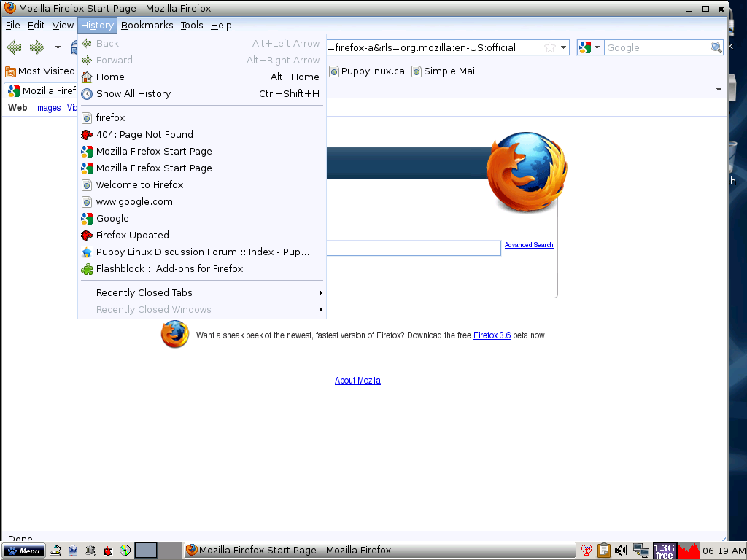Screen dimensions: 747x560
Task: Open the Puppylinux.ca bookmark
Action: point(367,71)
